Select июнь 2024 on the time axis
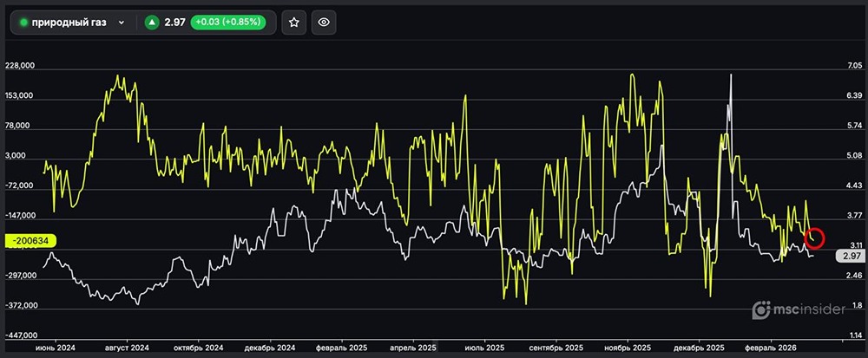This screenshot has height=358, width=868. (56, 347)
